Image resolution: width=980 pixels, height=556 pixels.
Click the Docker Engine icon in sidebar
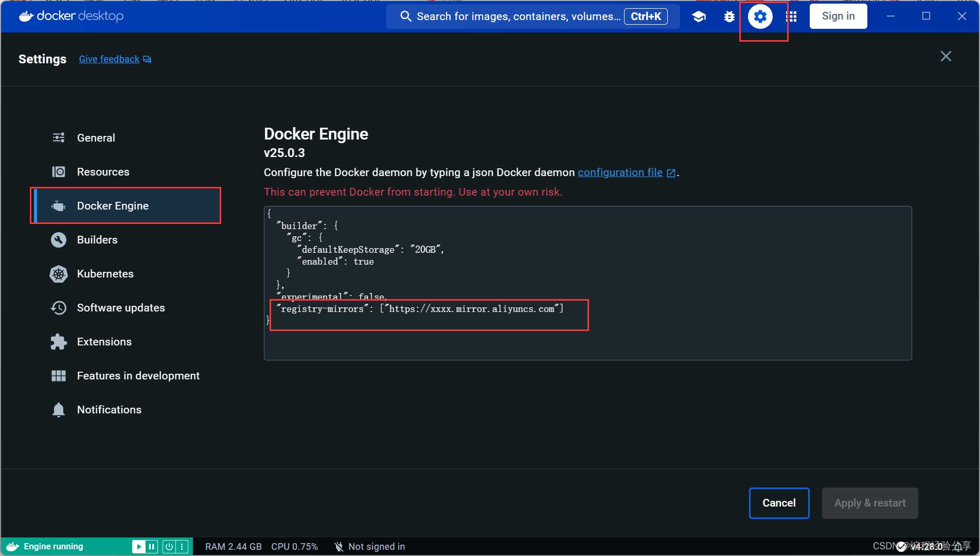pos(59,206)
